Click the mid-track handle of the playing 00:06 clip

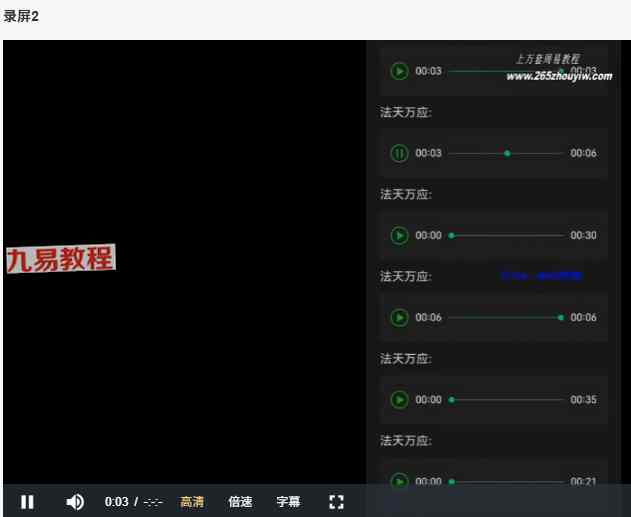pyautogui.click(x=507, y=154)
